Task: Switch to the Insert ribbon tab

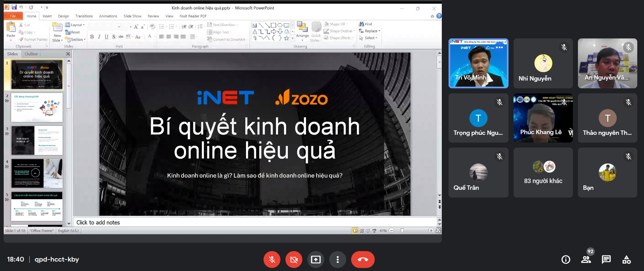Action: [x=47, y=16]
